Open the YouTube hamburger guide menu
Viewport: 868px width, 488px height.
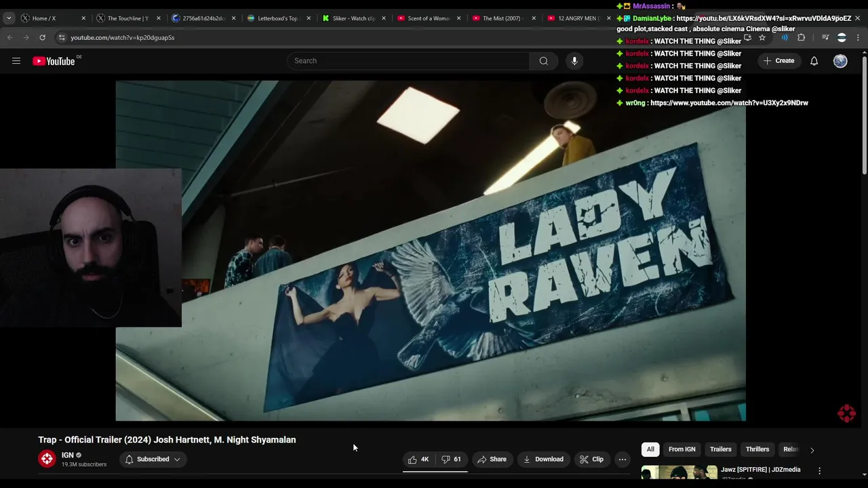16,61
